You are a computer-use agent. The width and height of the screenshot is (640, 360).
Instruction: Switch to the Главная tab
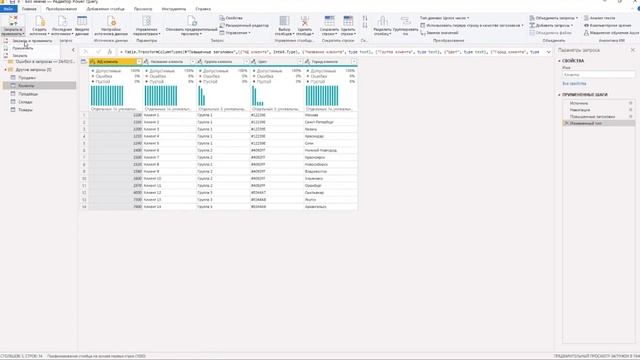tap(29, 9)
